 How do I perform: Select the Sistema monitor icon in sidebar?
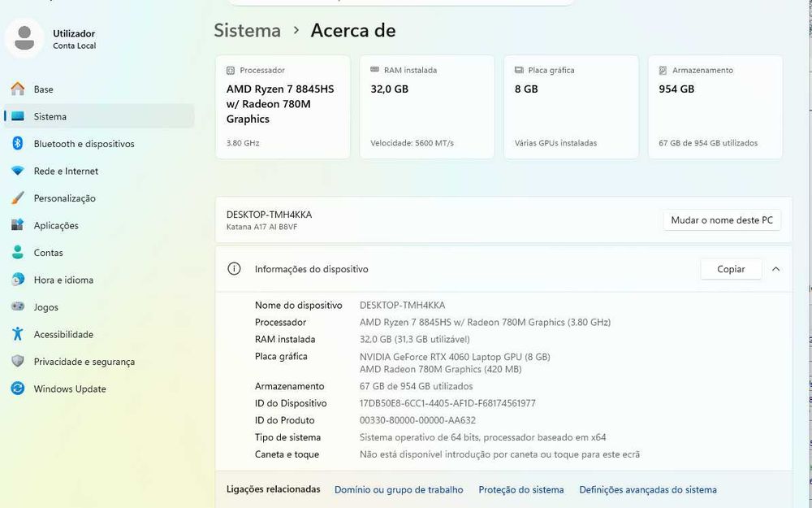tap(18, 116)
